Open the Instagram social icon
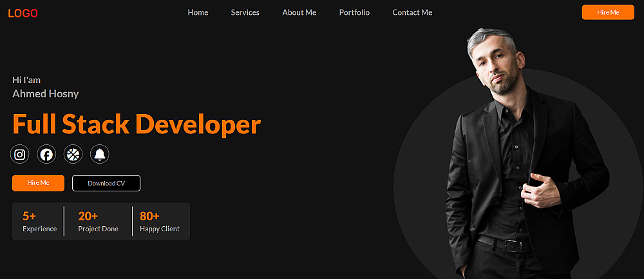 (x=20, y=155)
